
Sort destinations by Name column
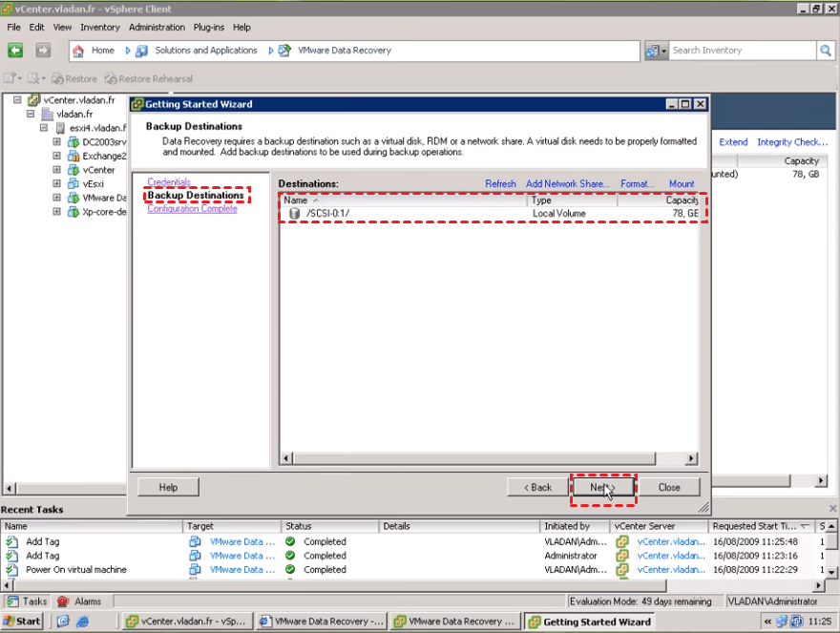click(x=404, y=200)
